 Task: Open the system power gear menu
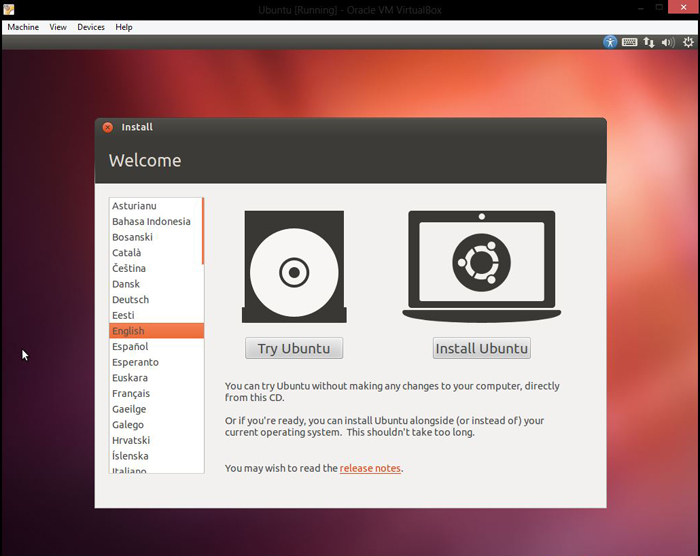click(688, 42)
